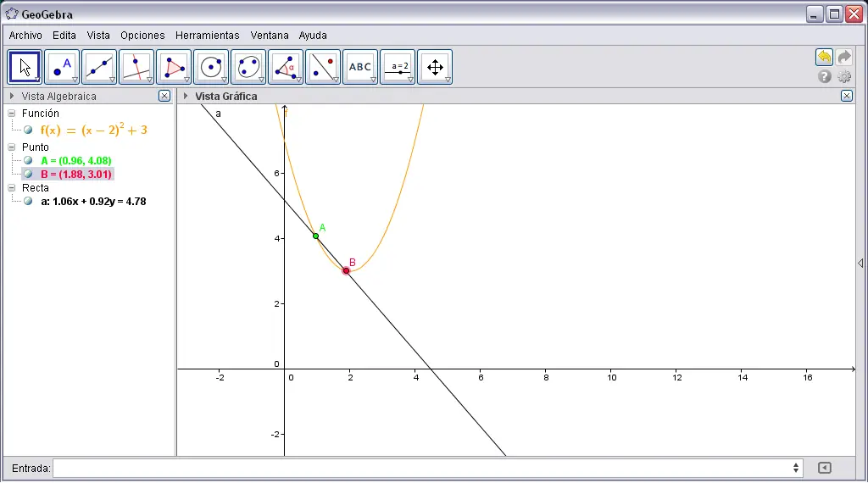Open the New Point tool dropdown arrow
This screenshot has height=483, width=868.
pyautogui.click(x=75, y=80)
